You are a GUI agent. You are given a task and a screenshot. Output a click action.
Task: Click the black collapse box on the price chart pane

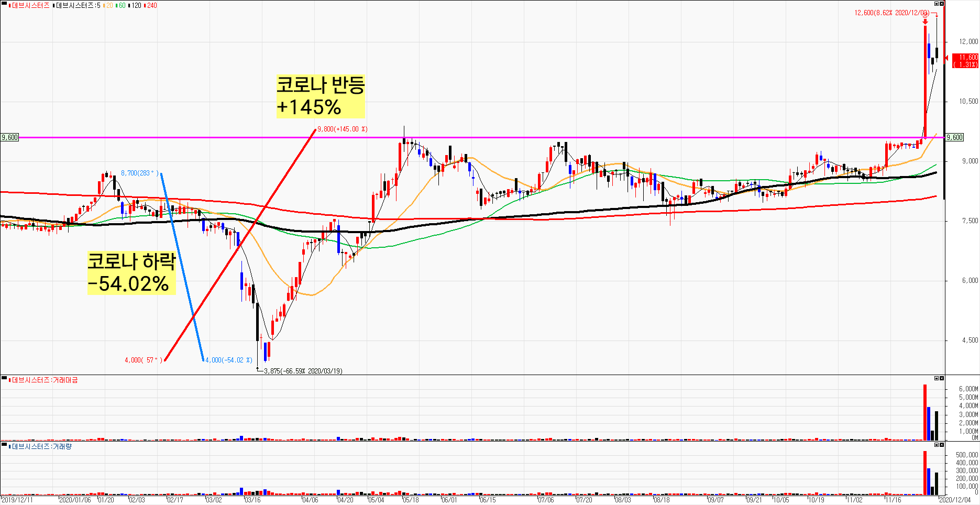click(x=4, y=4)
